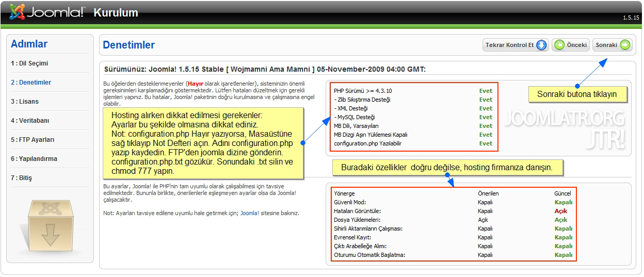Open the Joomla! link in the note
Viewport: 644px width, 277px height.
click(250, 213)
